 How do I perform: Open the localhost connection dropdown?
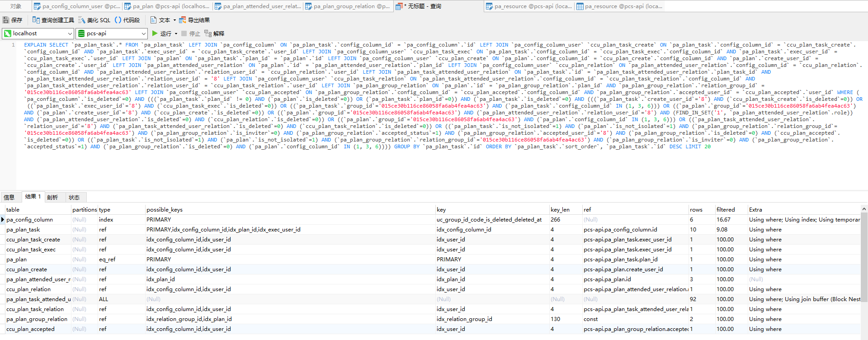click(70, 33)
